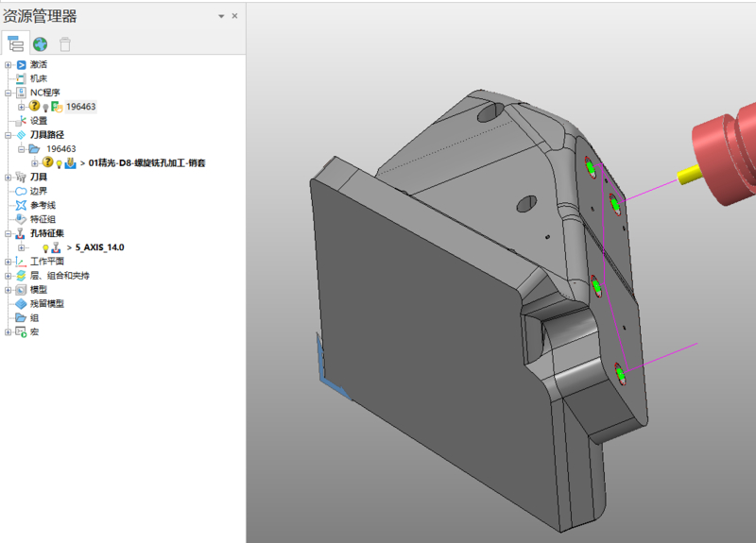Expand the 激活 tree node
This screenshot has height=543, width=756.
click(8, 64)
